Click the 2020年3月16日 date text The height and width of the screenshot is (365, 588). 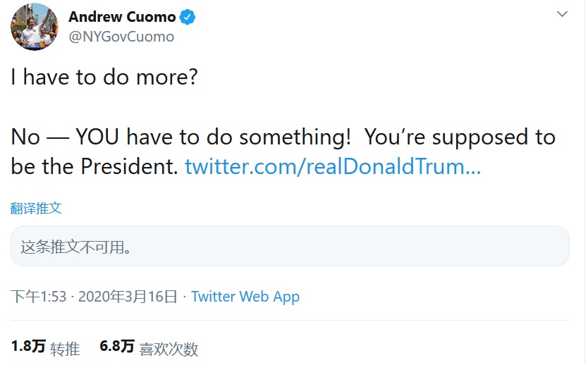click(128, 297)
